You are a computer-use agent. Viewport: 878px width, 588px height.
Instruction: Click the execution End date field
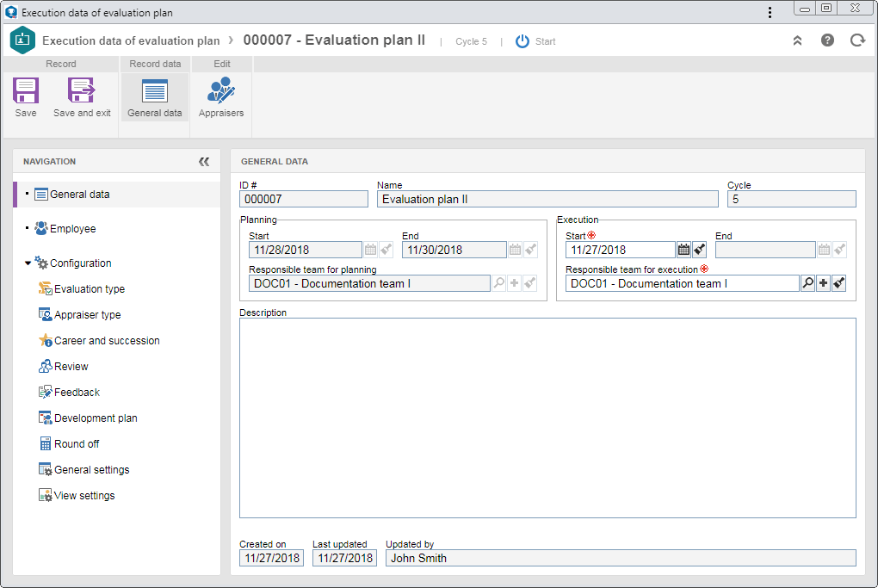pyautogui.click(x=765, y=250)
